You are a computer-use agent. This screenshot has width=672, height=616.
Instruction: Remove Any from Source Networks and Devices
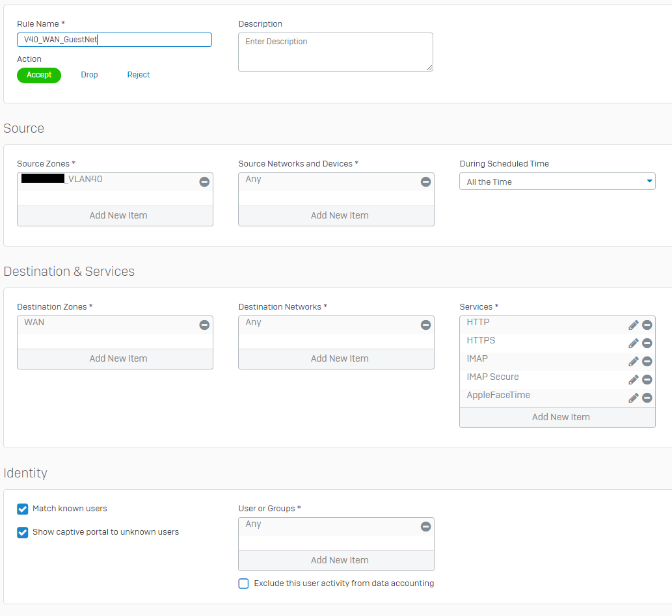[425, 182]
